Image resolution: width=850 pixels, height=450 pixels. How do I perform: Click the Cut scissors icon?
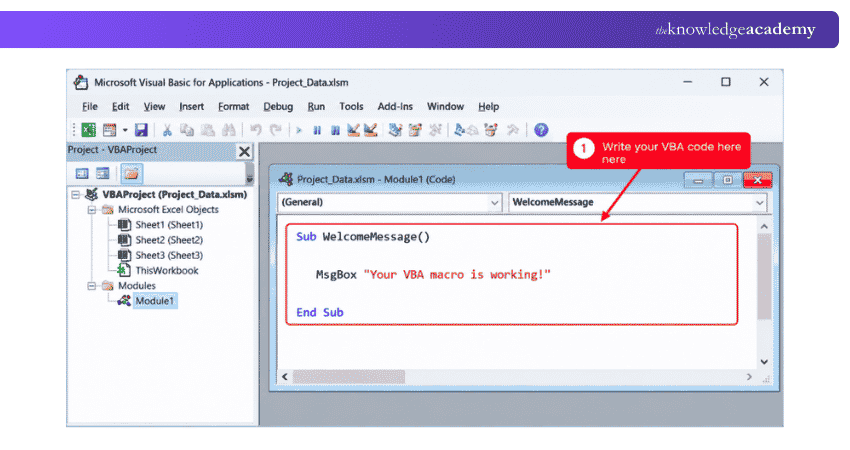pyautogui.click(x=167, y=130)
